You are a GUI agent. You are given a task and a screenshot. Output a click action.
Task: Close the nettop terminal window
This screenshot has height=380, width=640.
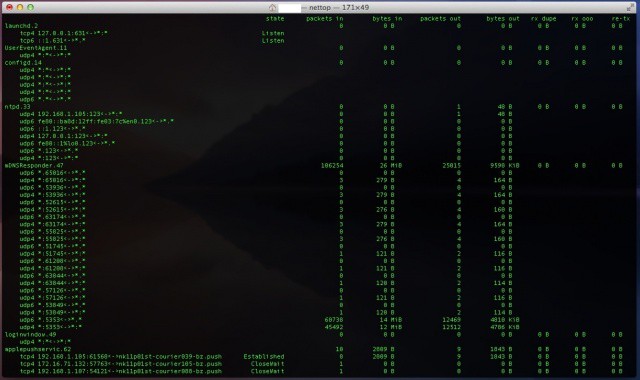click(x=9, y=7)
